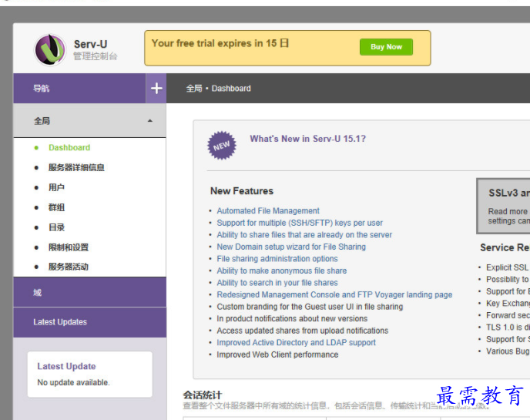The width and height of the screenshot is (530, 420).
Task: Open 用户 in the sidebar
Action: (x=56, y=187)
